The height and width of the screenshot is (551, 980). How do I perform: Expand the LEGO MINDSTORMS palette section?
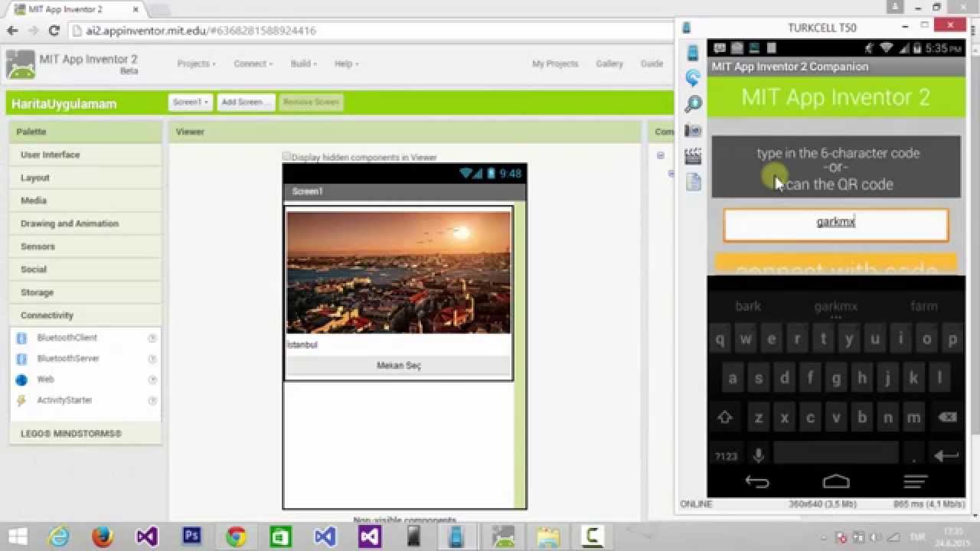(x=86, y=434)
